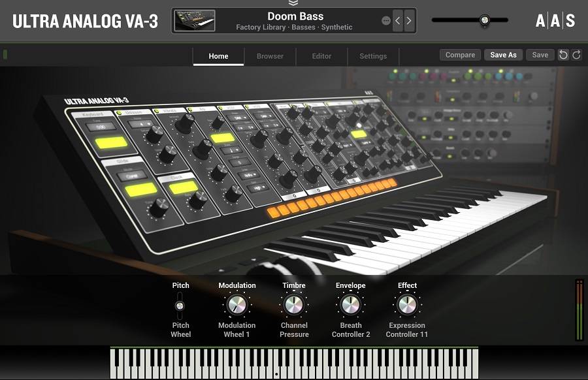Screen dimensions: 588x380
Task: Click the redo arrow icon
Action: 576,55
